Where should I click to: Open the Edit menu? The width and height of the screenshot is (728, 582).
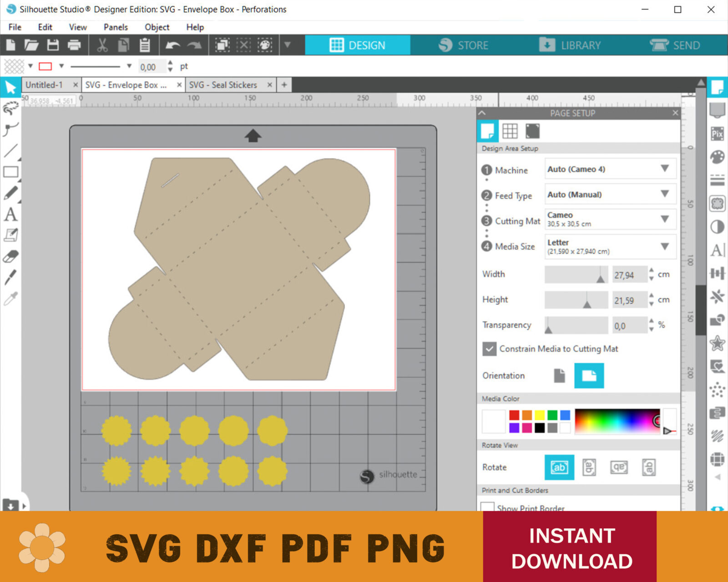coord(45,27)
